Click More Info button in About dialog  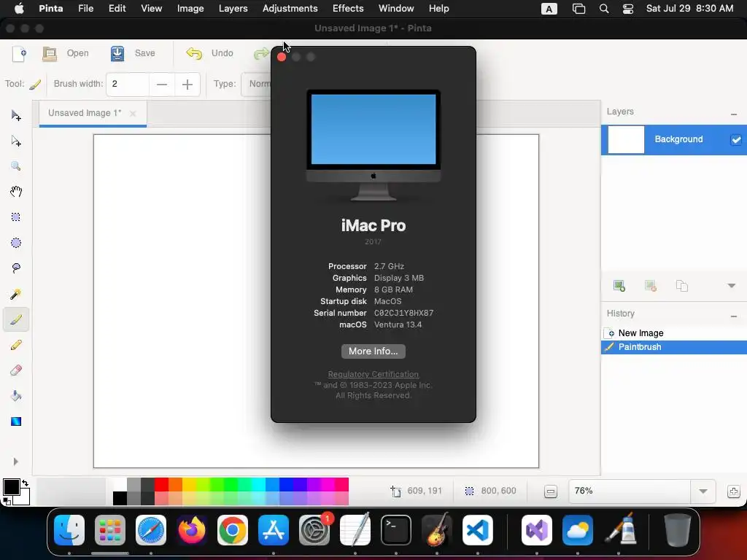tap(373, 351)
